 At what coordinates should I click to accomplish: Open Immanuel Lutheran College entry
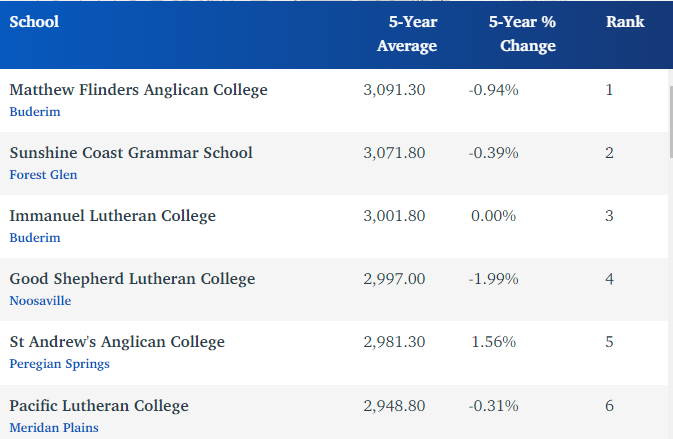[112, 216]
